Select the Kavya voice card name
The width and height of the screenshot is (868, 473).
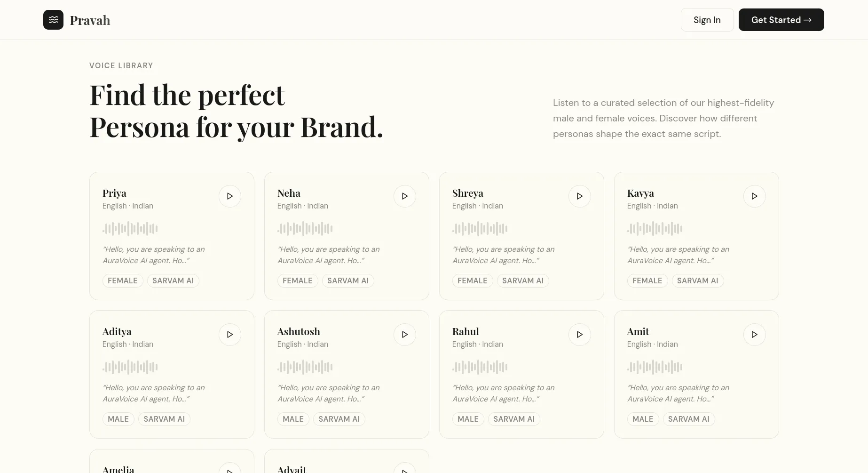(x=640, y=193)
